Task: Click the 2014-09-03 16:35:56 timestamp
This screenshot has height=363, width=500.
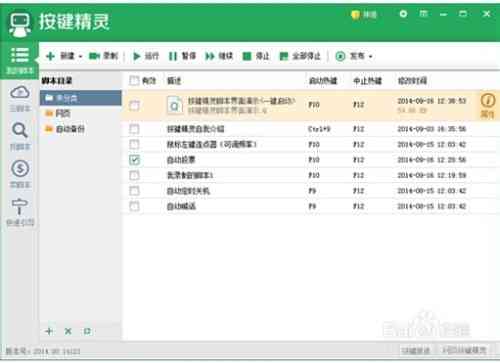Action: tap(432, 129)
